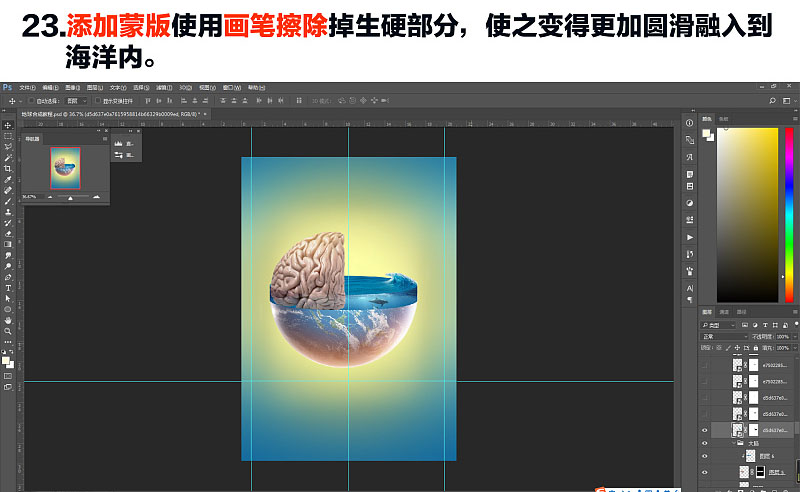Collapse the 大脑 layer group

coord(734,444)
